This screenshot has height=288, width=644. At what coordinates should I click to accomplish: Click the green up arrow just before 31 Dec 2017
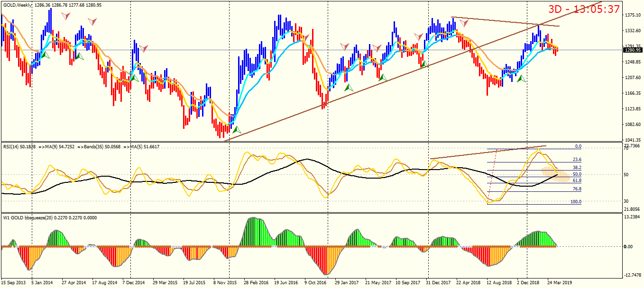pos(424,63)
